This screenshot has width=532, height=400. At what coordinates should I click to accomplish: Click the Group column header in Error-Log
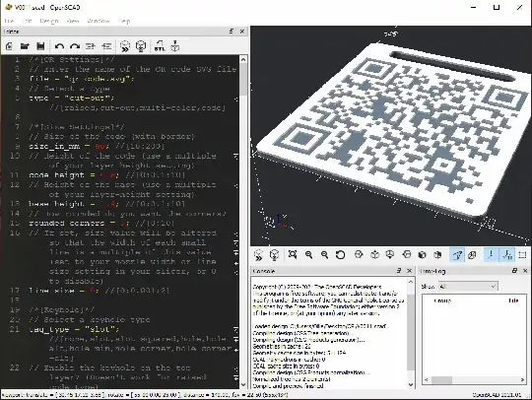(442, 300)
